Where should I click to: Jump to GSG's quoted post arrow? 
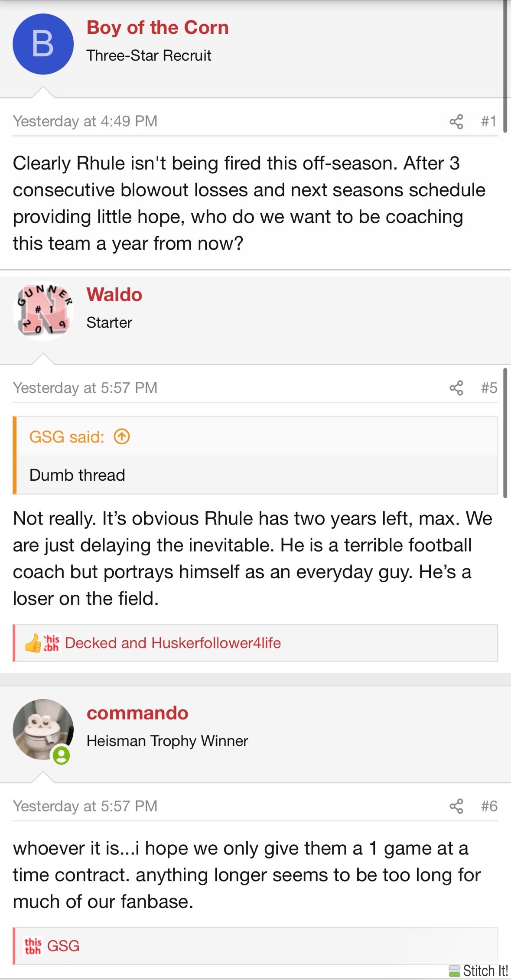pos(122,436)
